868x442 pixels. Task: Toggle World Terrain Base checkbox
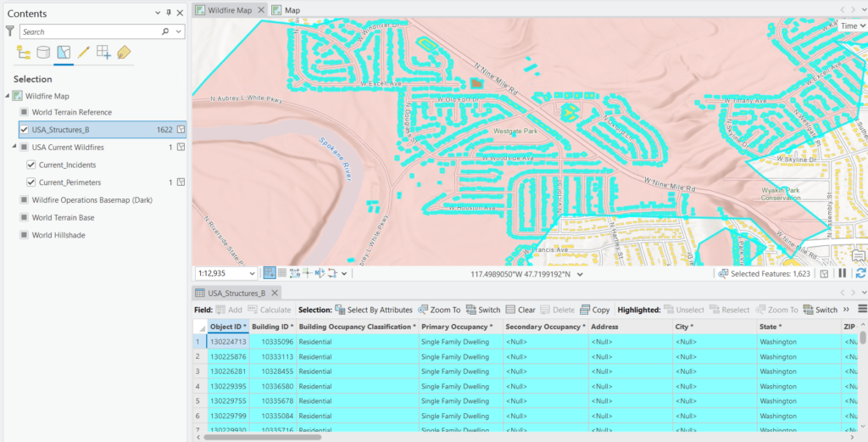tap(24, 218)
